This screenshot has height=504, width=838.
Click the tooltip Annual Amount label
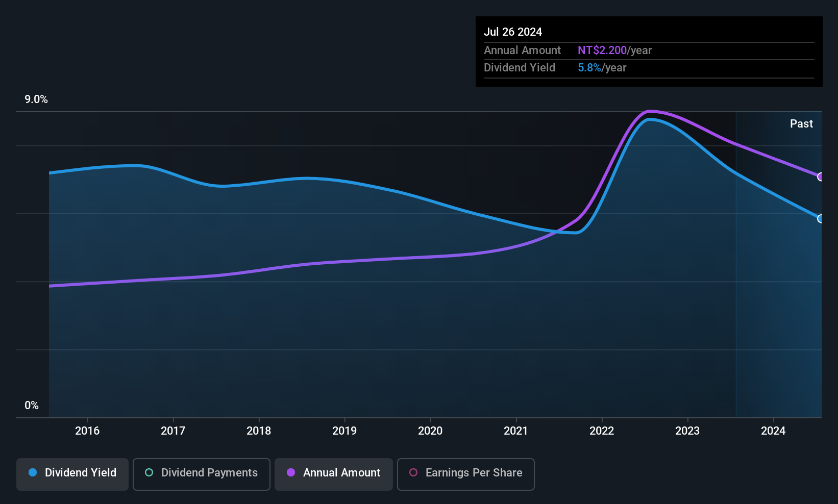coord(522,50)
